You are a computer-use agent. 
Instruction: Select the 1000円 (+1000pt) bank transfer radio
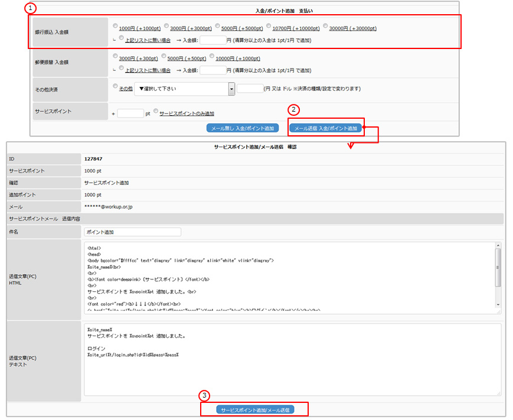click(115, 27)
